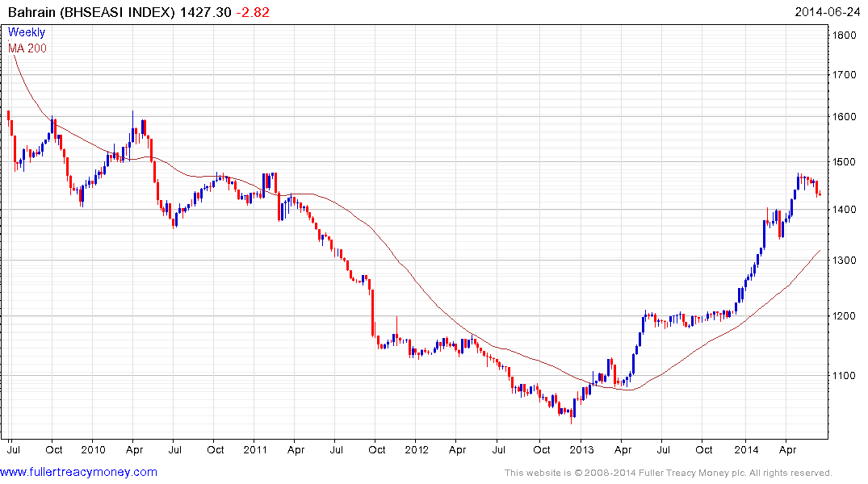The image size is (868, 484).
Task: Click the 2014 year label on time axis
Action: click(x=746, y=449)
